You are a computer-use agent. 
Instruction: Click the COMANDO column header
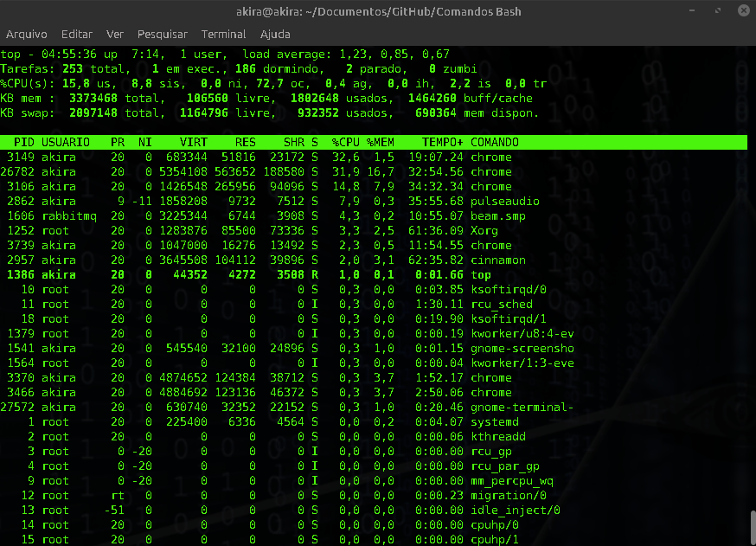coord(495,142)
